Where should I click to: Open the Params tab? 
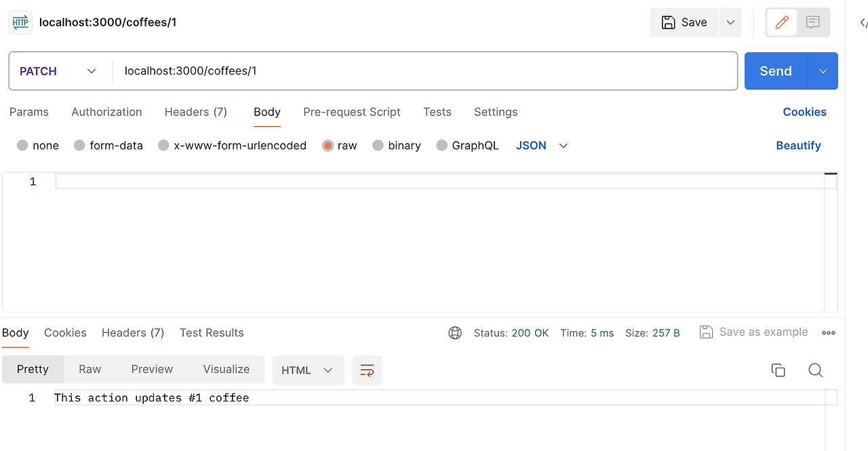[x=29, y=112]
